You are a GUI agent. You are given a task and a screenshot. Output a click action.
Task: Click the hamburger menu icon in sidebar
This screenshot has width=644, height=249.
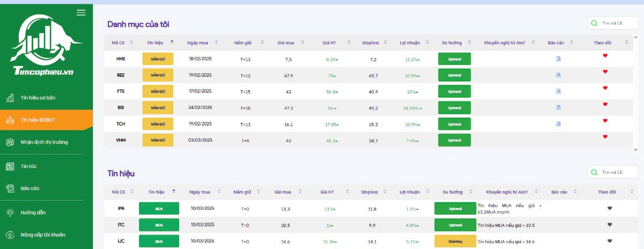point(81,13)
